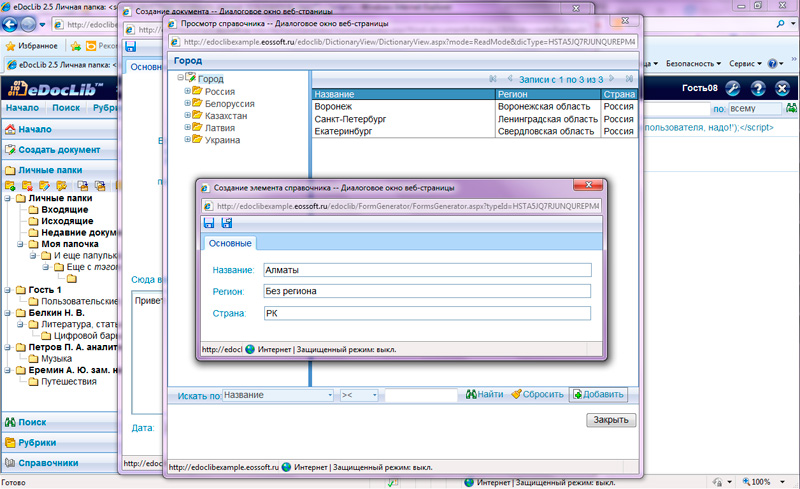The image size is (800, 489).
Task: Select the Исходящие folder in the tree
Action: (x=67, y=221)
